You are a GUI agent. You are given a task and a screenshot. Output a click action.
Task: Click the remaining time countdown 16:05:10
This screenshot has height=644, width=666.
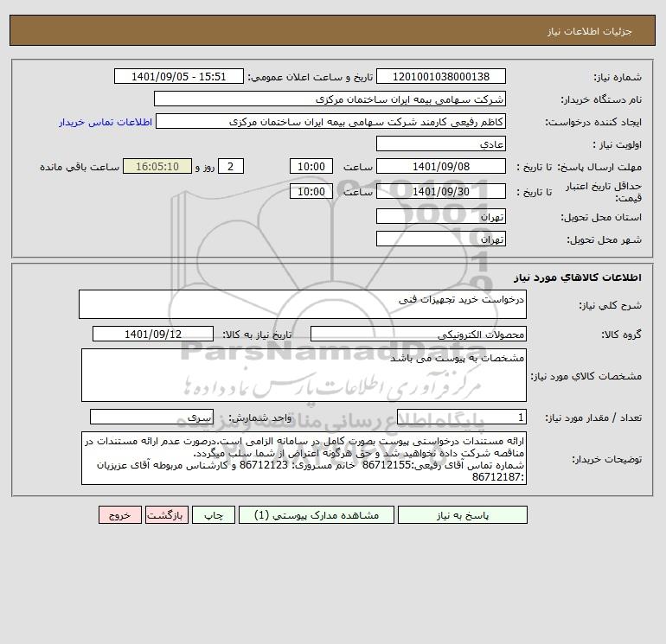[x=157, y=167]
